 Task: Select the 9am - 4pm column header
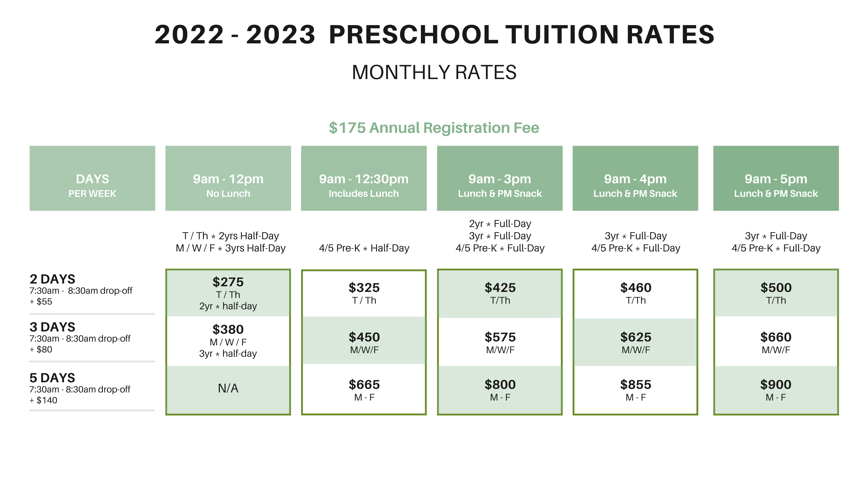pyautogui.click(x=635, y=178)
